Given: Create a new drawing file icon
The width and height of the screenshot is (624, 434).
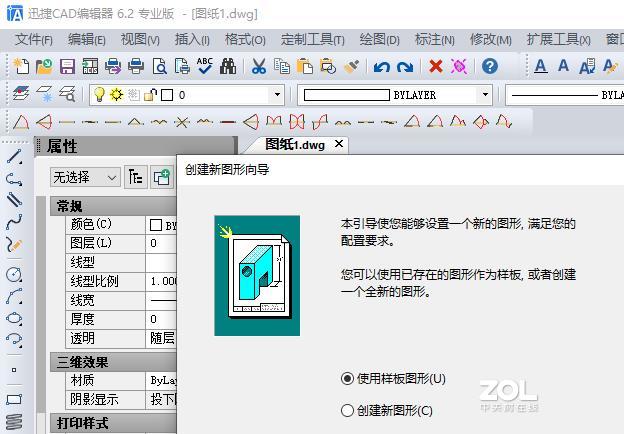Looking at the screenshot, I should pyautogui.click(x=21, y=66).
